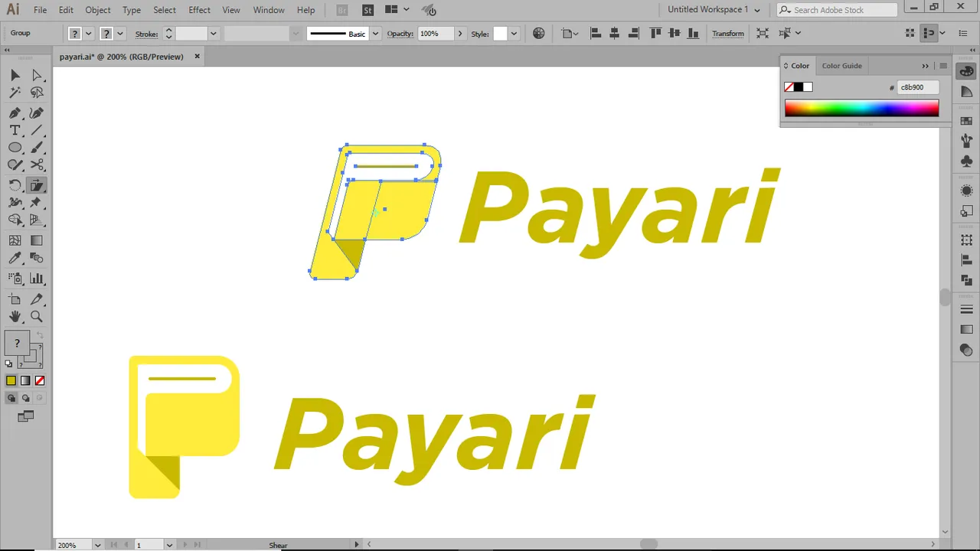Viewport: 980px width, 551px height.
Task: Pick a hue from the color spectrum bar
Action: pos(861,108)
